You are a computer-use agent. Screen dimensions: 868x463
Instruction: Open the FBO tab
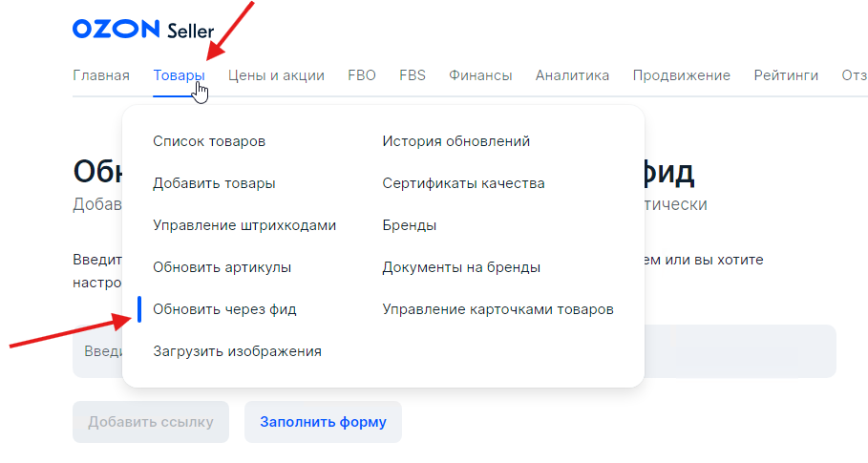point(362,75)
